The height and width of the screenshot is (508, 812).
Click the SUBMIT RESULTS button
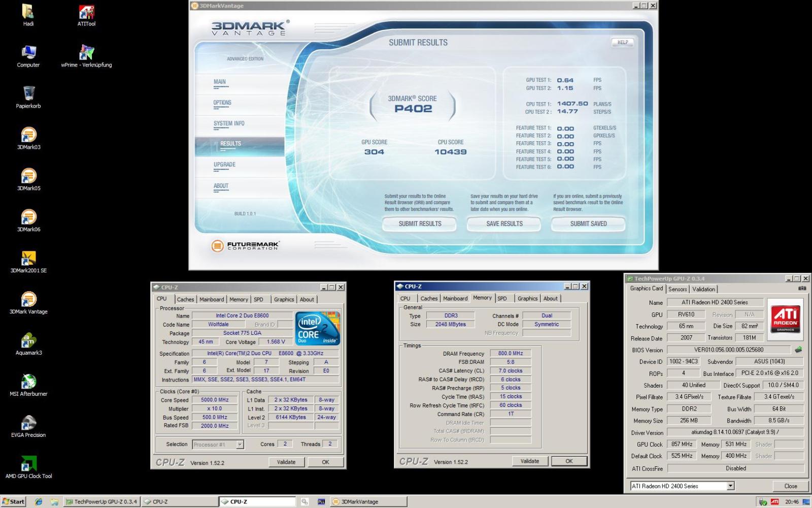pos(420,224)
